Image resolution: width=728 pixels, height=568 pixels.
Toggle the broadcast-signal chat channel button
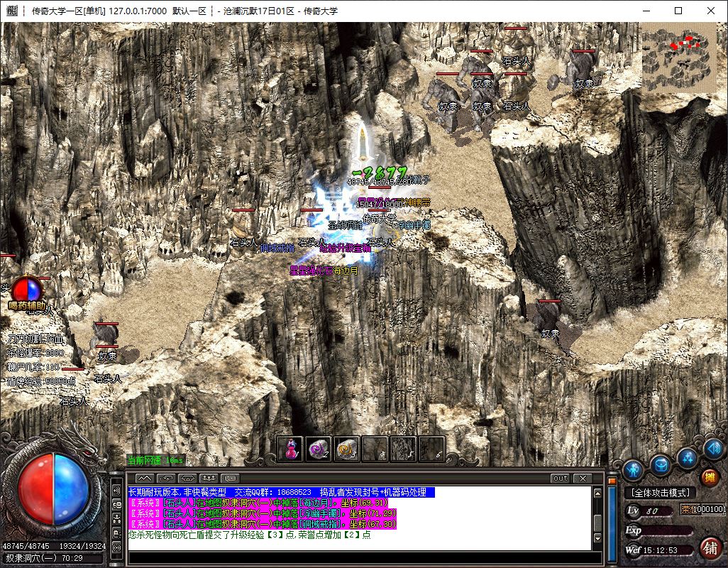(x=116, y=547)
